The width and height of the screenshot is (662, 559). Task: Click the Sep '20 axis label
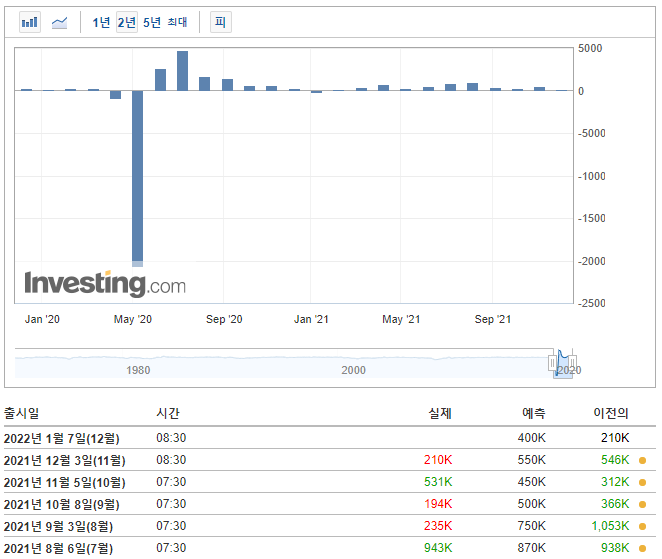(224, 319)
